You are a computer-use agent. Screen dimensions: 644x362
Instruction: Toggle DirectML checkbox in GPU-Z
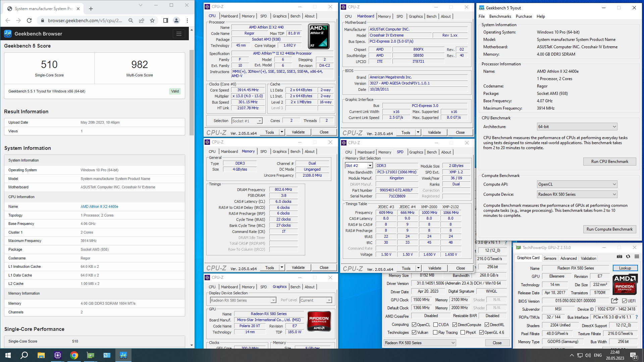point(487,324)
